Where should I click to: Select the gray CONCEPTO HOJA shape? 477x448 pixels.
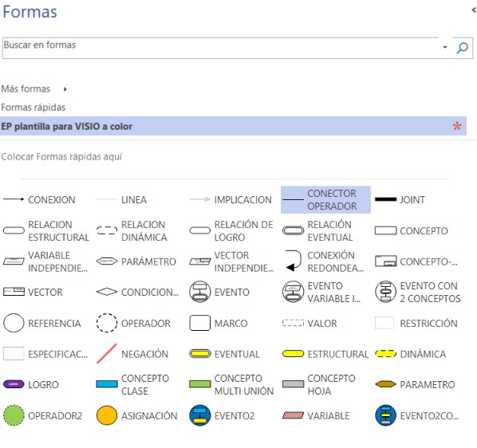318,384
